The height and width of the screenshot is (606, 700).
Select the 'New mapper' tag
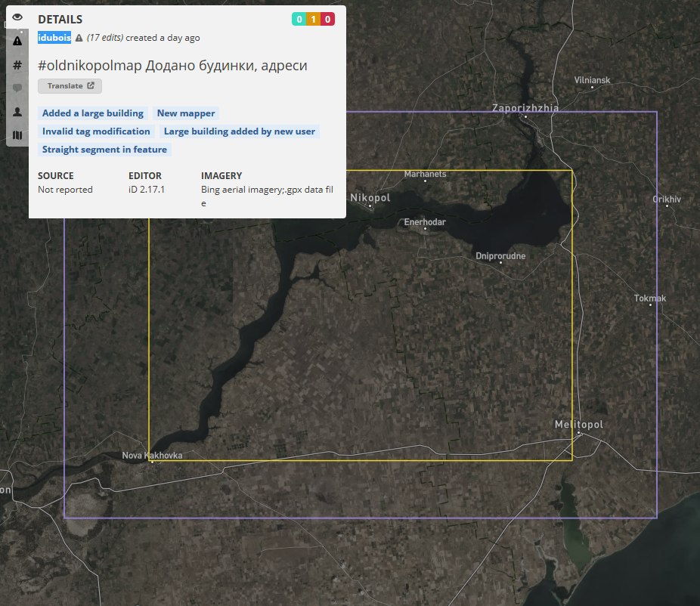coord(186,113)
